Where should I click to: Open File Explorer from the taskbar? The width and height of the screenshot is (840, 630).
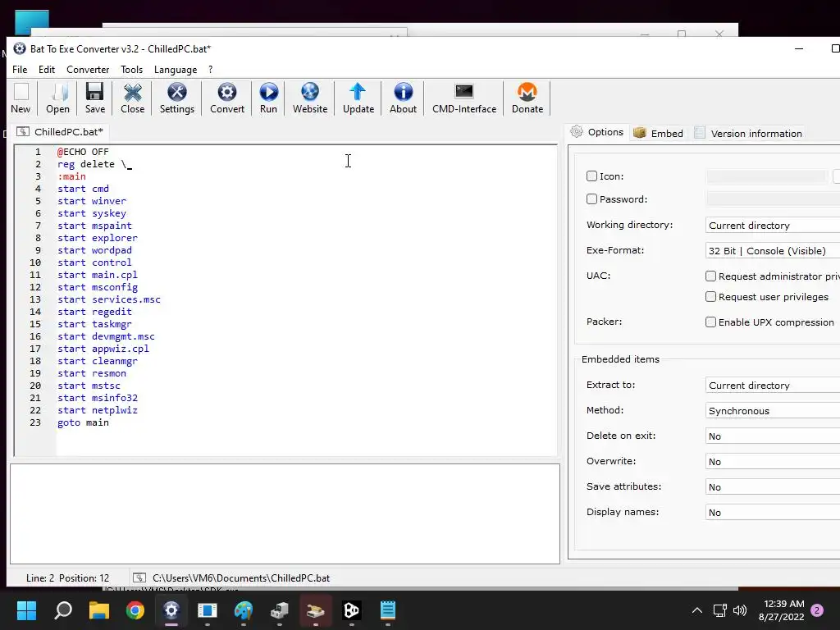99,610
